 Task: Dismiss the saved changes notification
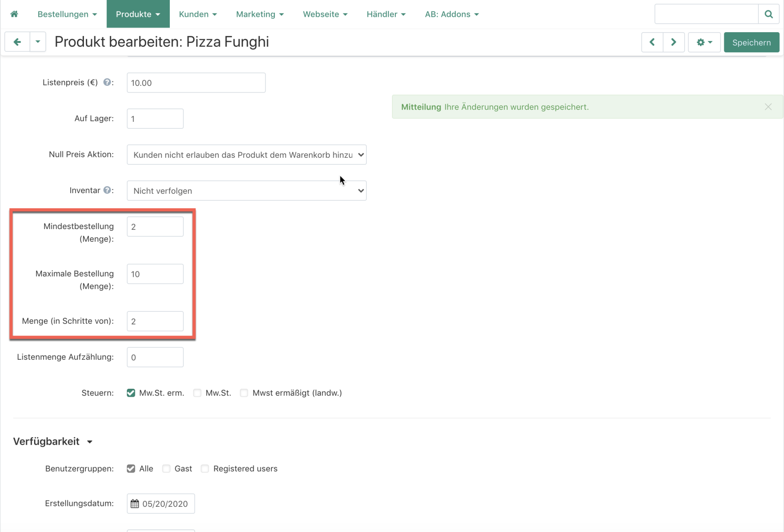point(768,107)
